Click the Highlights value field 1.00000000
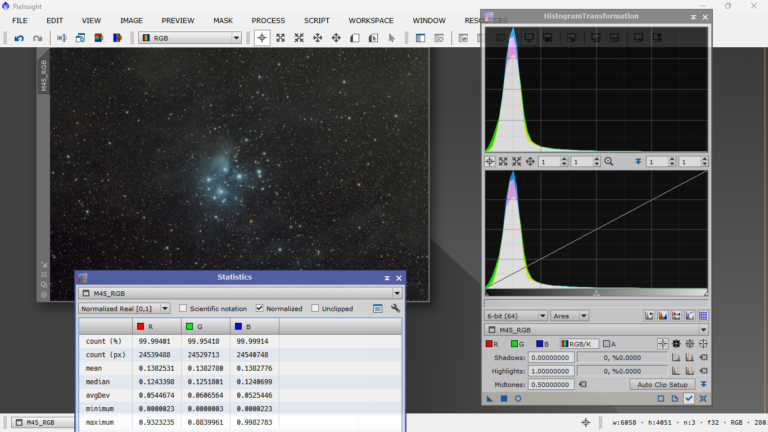This screenshot has width=768, height=432. (x=551, y=371)
